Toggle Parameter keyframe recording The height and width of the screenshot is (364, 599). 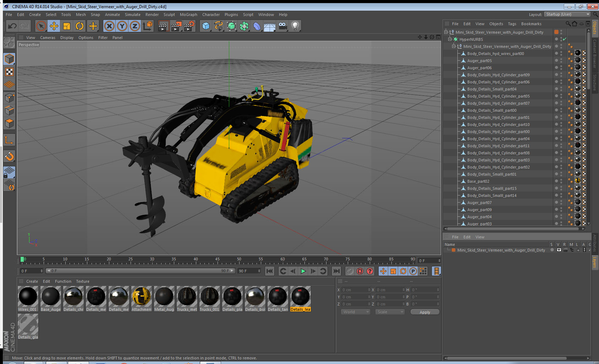coord(413,271)
